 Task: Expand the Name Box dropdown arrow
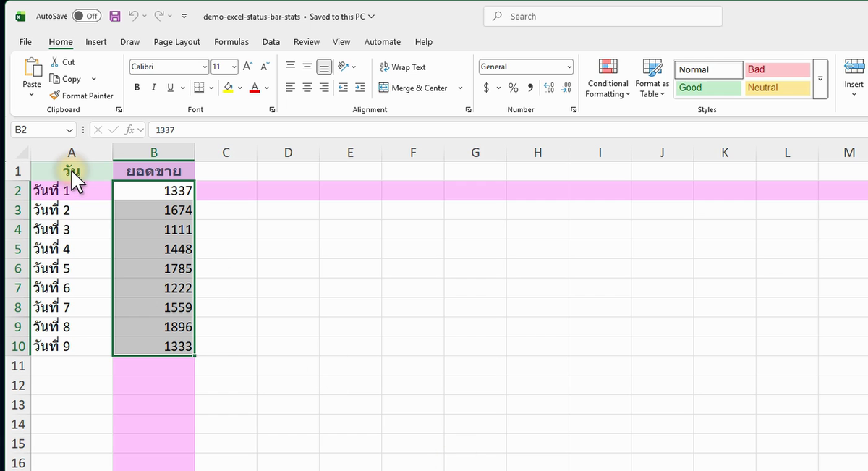(69, 130)
